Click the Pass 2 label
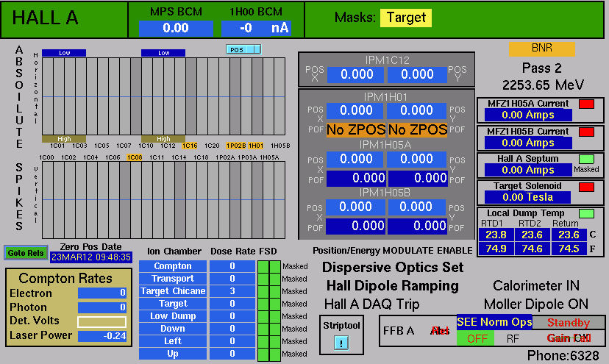Viewport: 609px width, 364px height. 542,68
